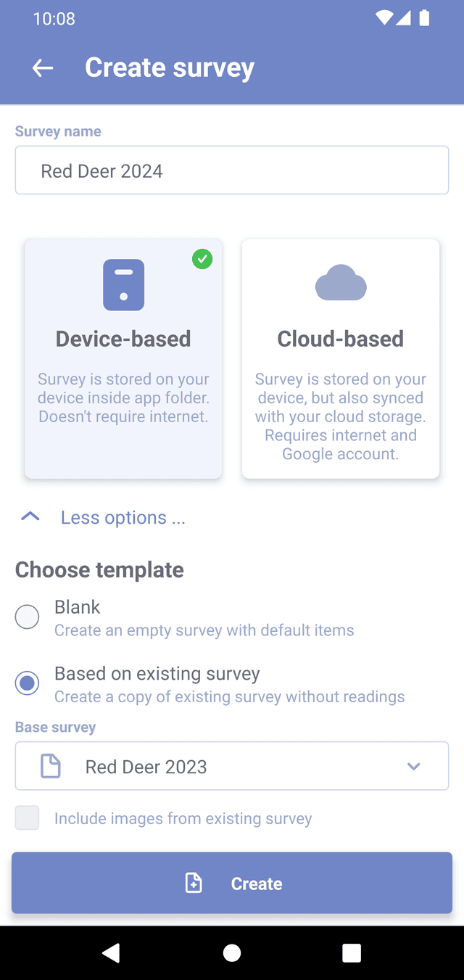Tap the Android home circle button
Viewport: 464px width, 980px height.
click(232, 953)
